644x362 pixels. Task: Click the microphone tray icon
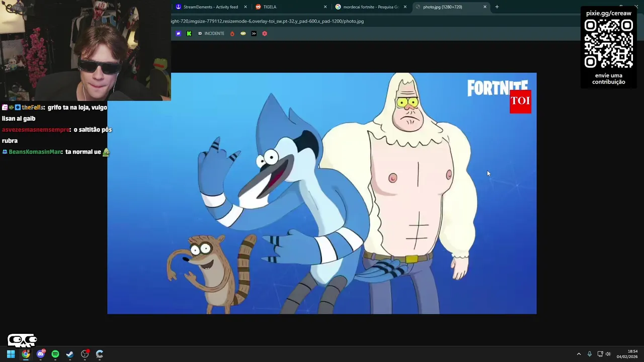pos(590,354)
